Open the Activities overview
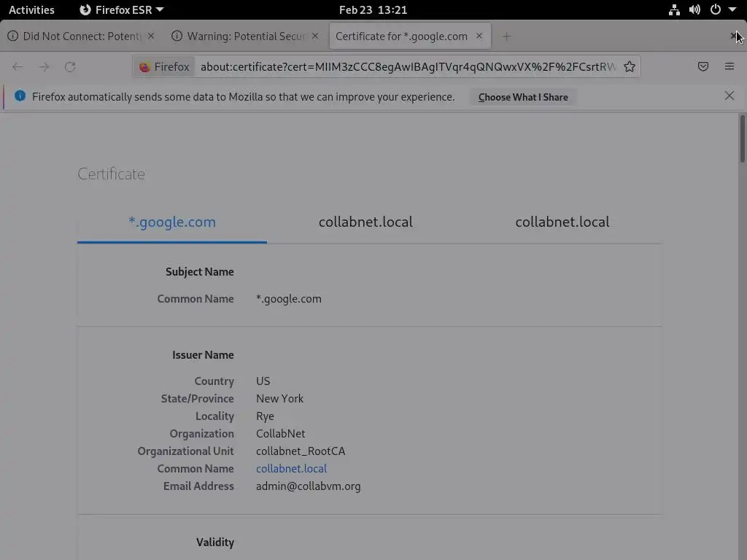The image size is (747, 560). [31, 9]
